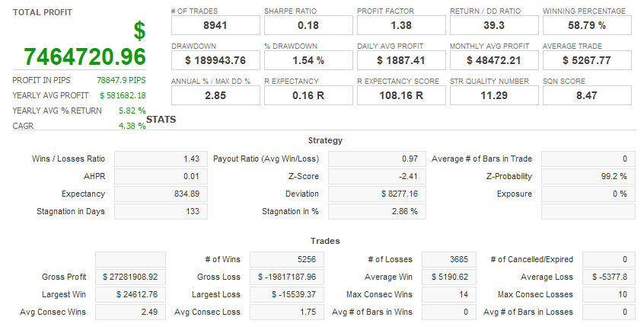Click the Drawdown value $ 189943.76

pos(215,60)
